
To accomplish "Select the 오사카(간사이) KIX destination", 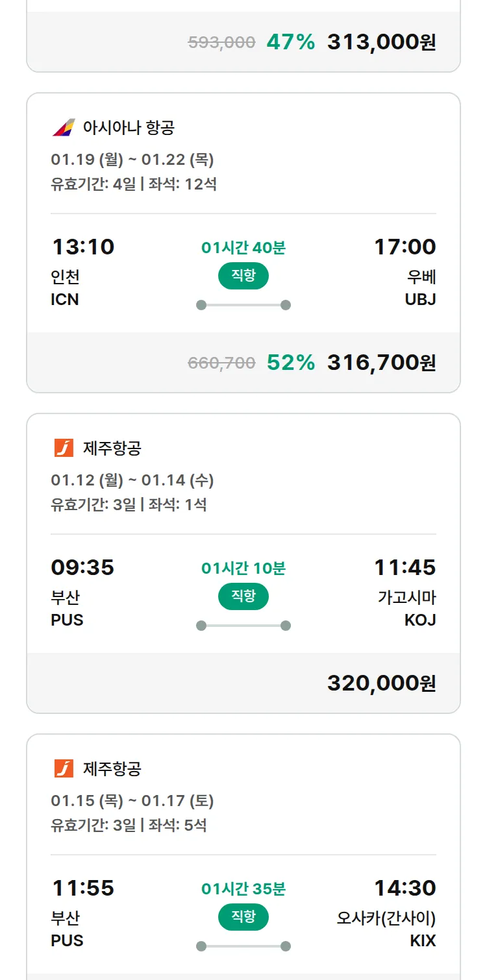I will pos(386,929).
